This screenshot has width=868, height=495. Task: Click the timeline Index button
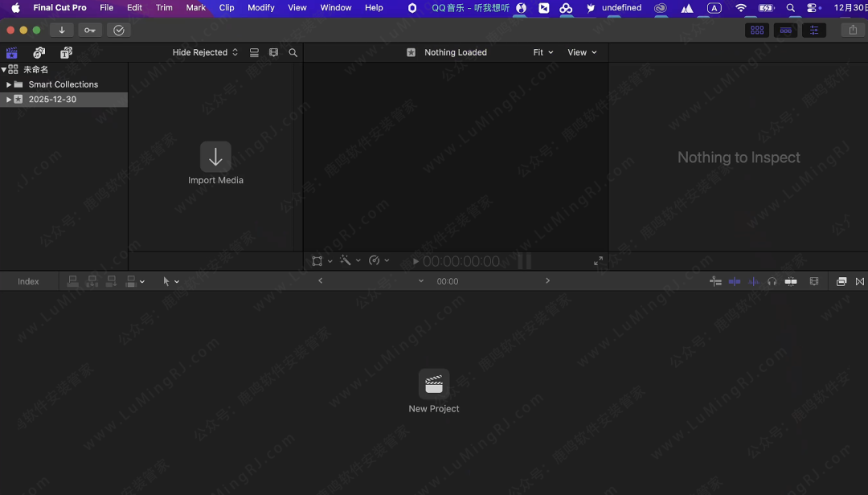[28, 282]
